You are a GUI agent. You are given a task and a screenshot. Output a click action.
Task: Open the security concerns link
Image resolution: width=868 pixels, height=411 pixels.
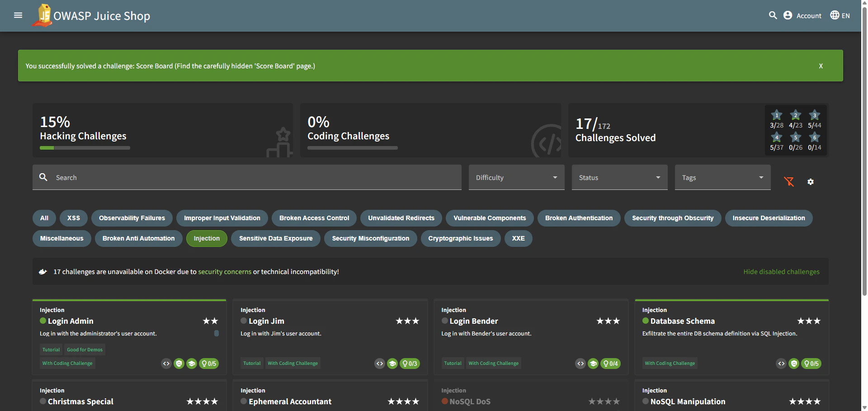click(225, 272)
